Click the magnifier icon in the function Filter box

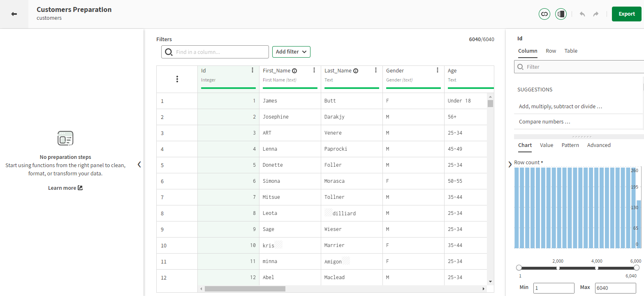click(x=521, y=67)
